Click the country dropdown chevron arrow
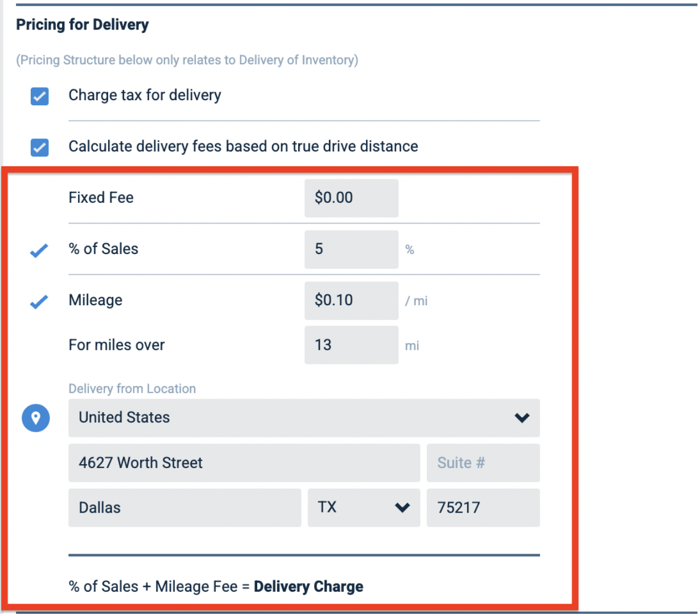Screen dimensions: 700x615 tap(522, 418)
